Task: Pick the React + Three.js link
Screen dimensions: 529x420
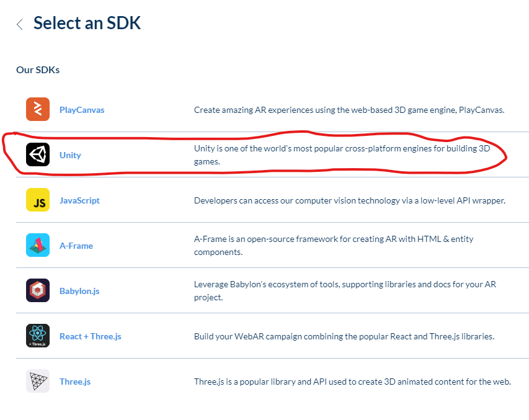Action: click(x=91, y=336)
